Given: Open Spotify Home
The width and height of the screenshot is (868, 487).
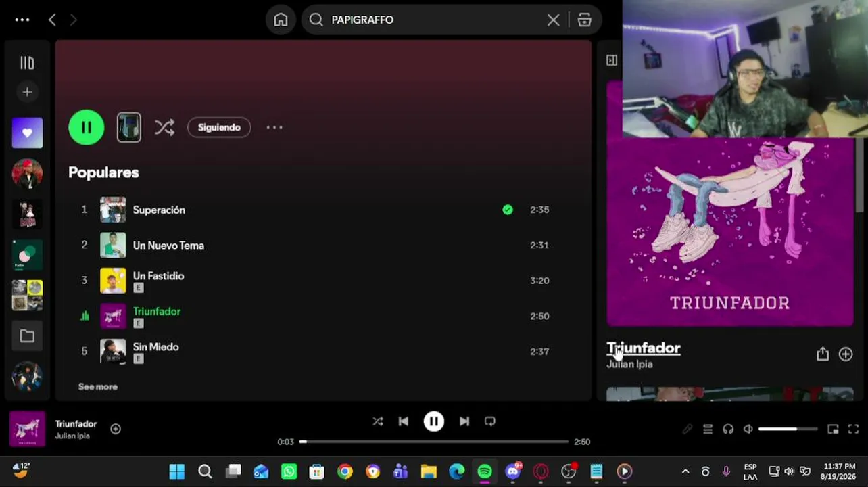Looking at the screenshot, I should coord(281,20).
